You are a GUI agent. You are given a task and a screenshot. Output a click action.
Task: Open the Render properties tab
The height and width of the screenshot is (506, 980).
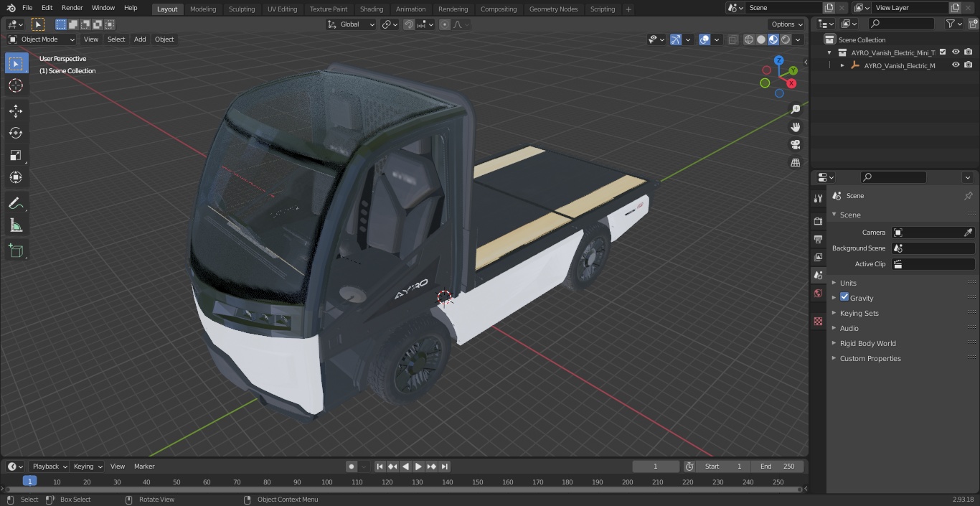[x=818, y=221]
